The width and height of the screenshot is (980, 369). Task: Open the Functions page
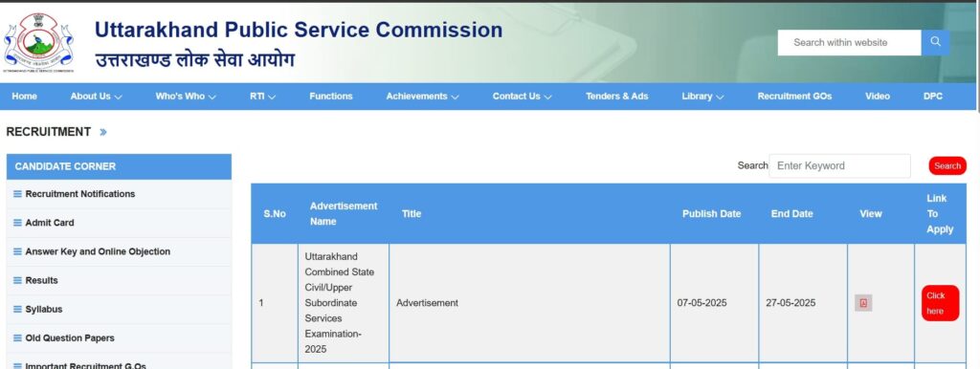click(x=330, y=97)
